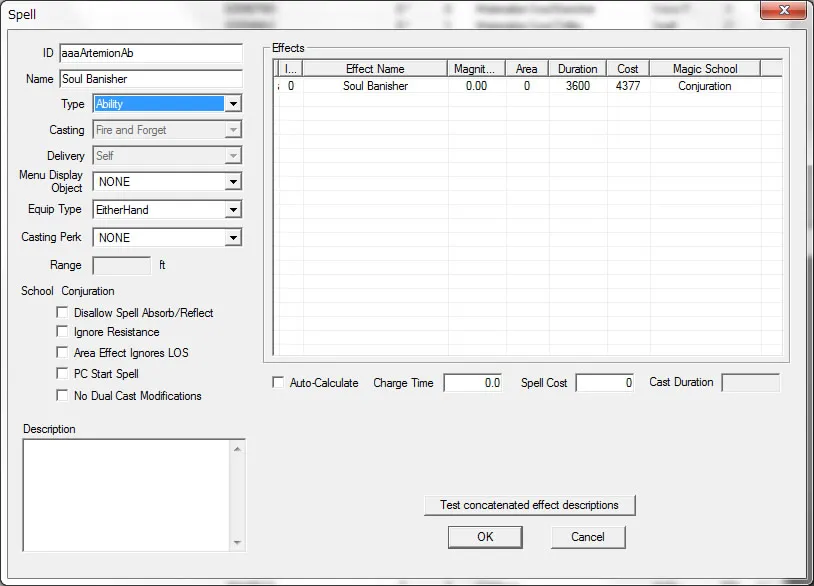814x586 pixels.
Task: Expand the Casting Perk dropdown
Action: pos(233,238)
